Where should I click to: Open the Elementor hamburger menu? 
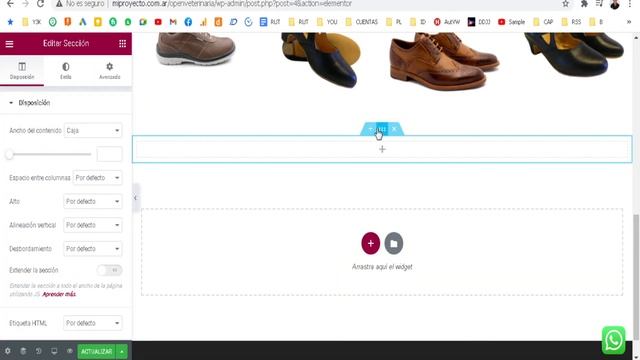coord(9,44)
